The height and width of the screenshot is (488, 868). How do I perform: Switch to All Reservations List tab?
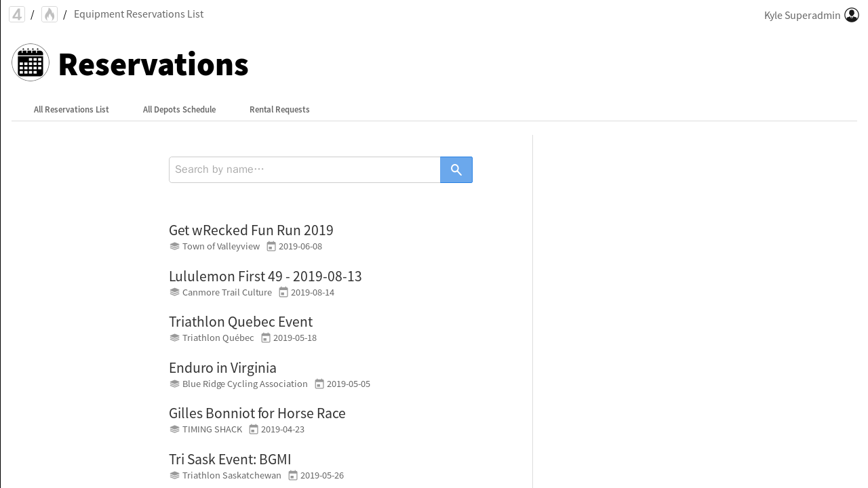click(x=71, y=110)
